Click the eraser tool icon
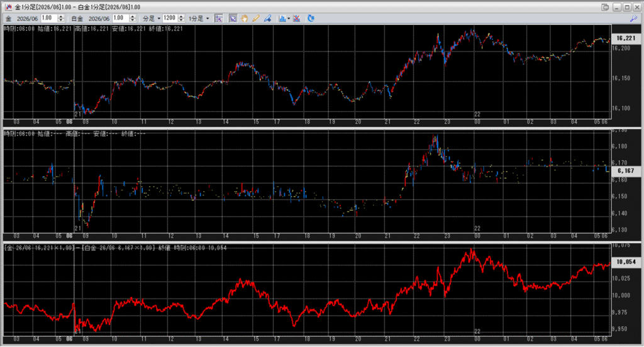 (267, 18)
